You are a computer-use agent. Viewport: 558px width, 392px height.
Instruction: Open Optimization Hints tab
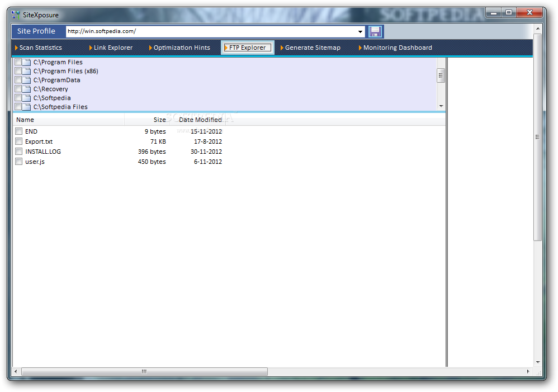point(179,48)
